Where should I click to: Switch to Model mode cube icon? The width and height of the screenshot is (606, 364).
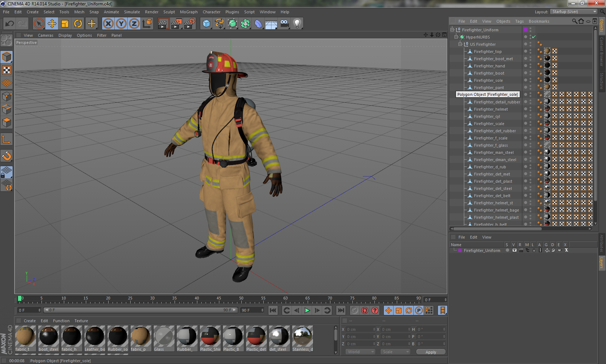[7, 57]
